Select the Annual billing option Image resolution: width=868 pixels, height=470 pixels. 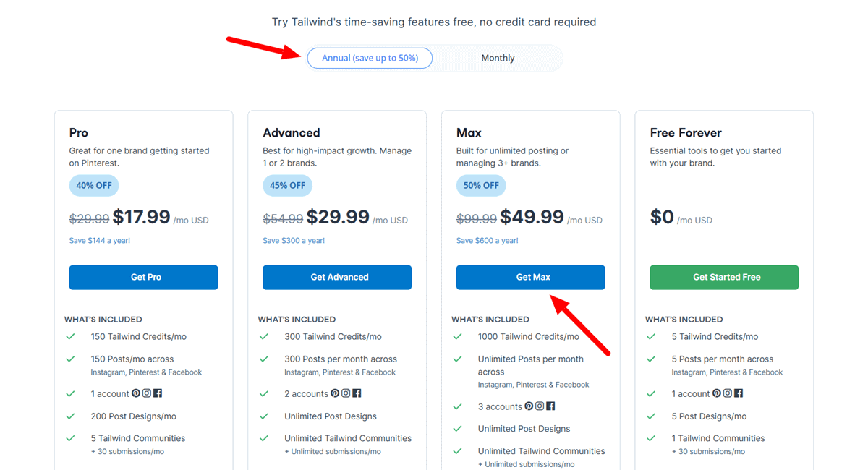[x=370, y=58]
